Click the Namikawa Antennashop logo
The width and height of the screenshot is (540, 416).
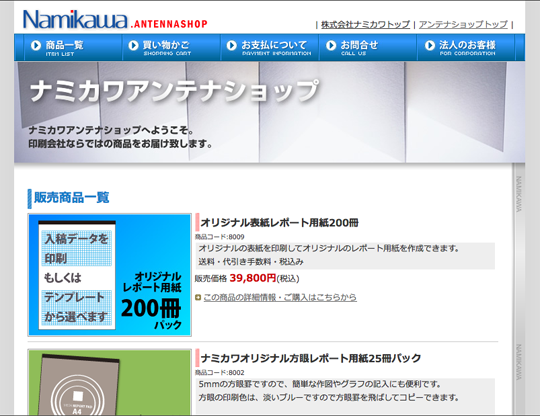coord(115,20)
